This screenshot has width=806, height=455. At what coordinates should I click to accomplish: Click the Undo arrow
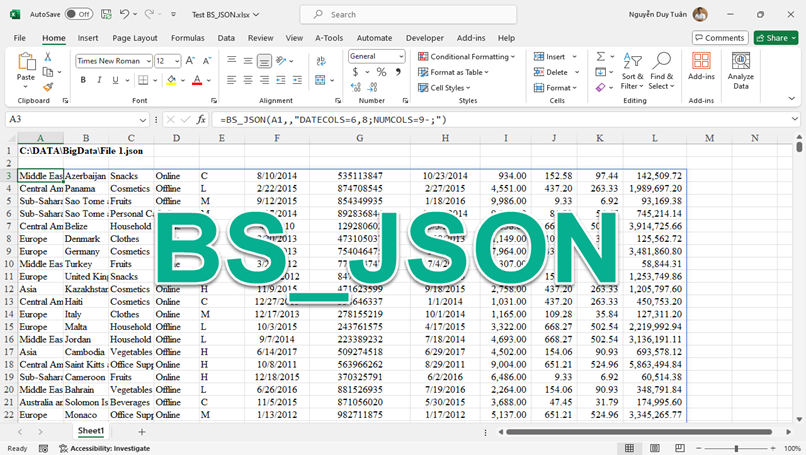tap(124, 14)
